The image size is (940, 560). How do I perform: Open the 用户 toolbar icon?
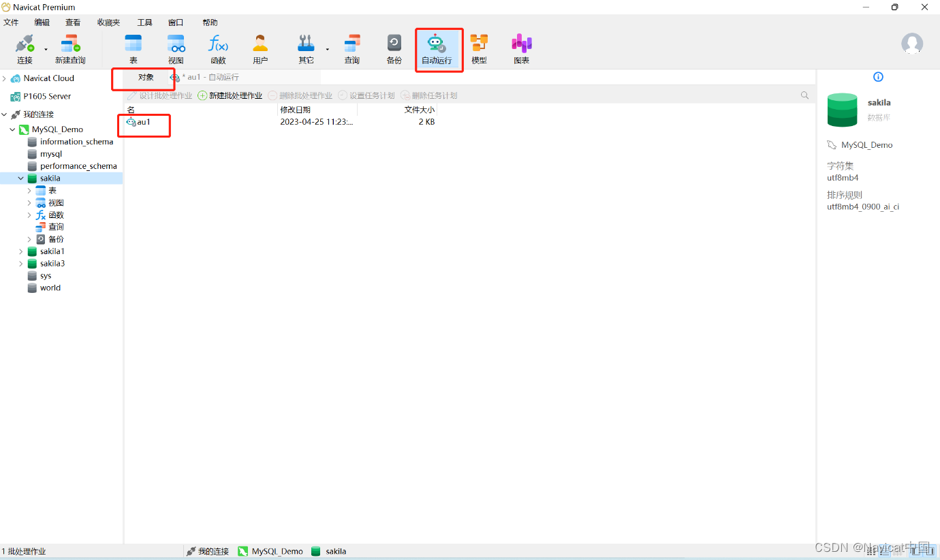click(260, 50)
